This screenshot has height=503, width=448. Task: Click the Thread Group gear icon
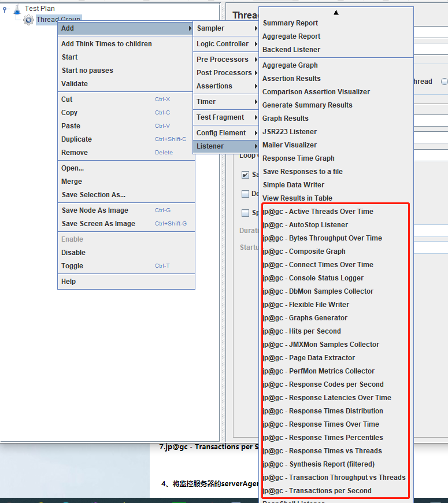[x=28, y=20]
